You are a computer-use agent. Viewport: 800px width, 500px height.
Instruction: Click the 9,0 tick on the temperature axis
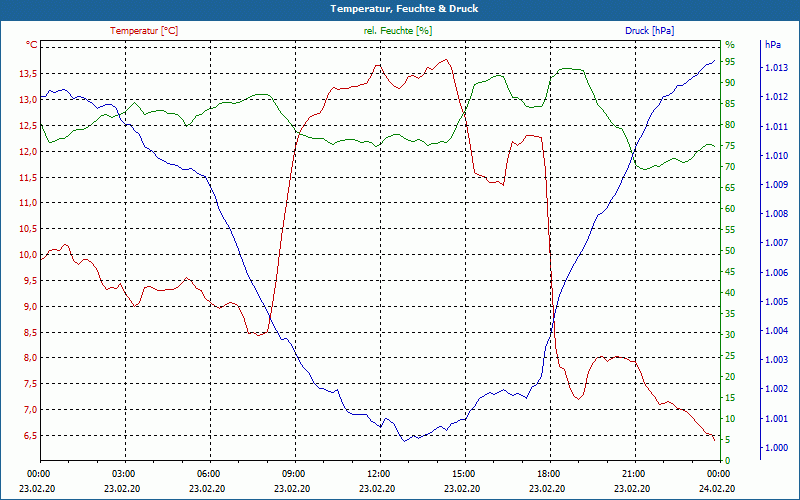(31, 307)
